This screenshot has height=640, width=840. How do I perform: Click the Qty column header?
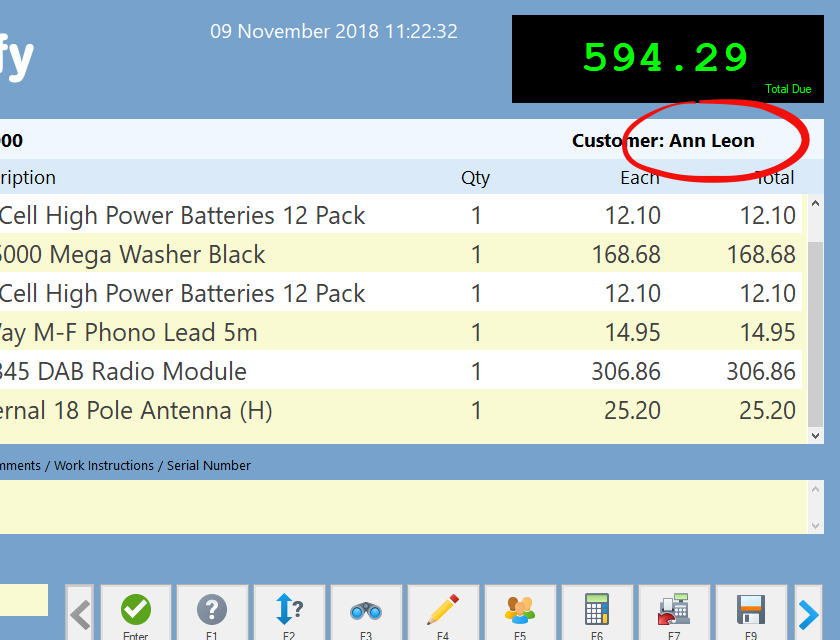pyautogui.click(x=475, y=178)
